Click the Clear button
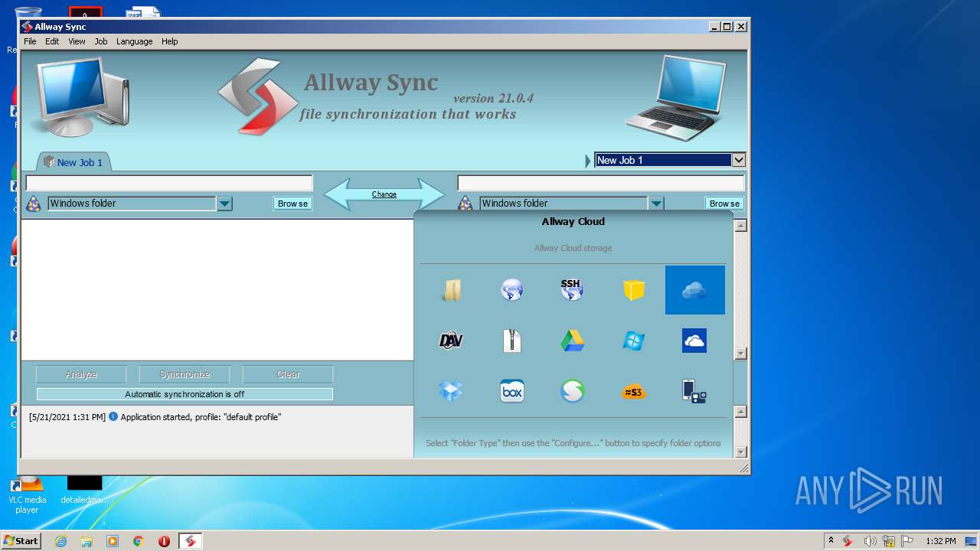This screenshot has height=551, width=980. click(288, 374)
